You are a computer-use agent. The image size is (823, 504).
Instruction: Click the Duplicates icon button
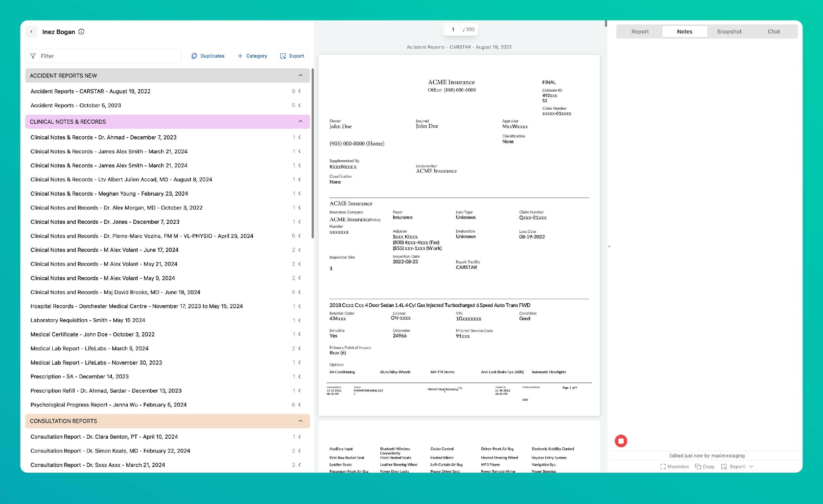[208, 56]
